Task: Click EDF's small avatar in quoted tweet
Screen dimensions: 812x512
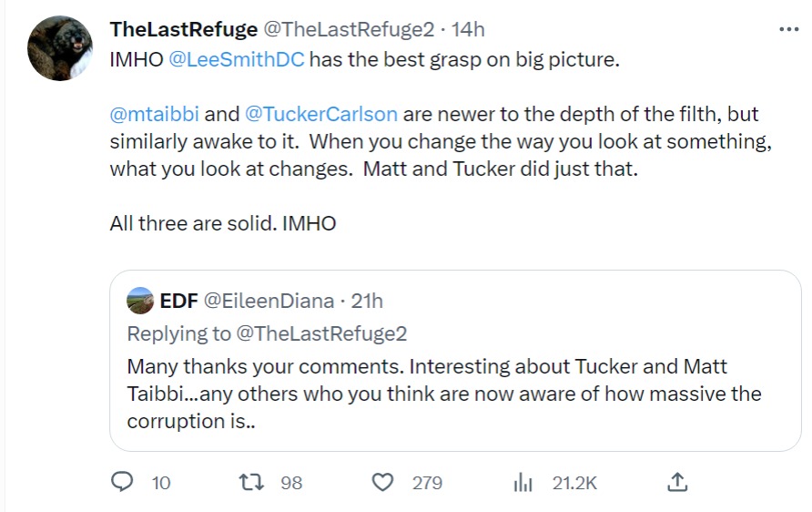Action: click(140, 300)
